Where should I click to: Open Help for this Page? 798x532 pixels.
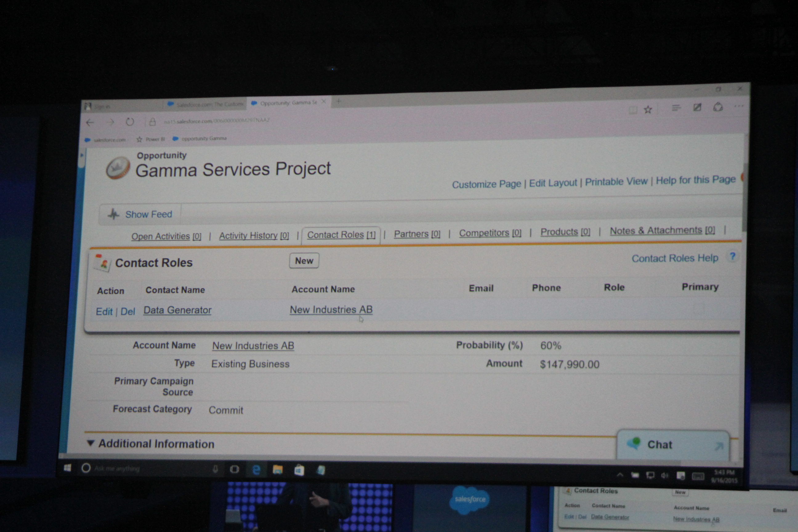coord(695,180)
